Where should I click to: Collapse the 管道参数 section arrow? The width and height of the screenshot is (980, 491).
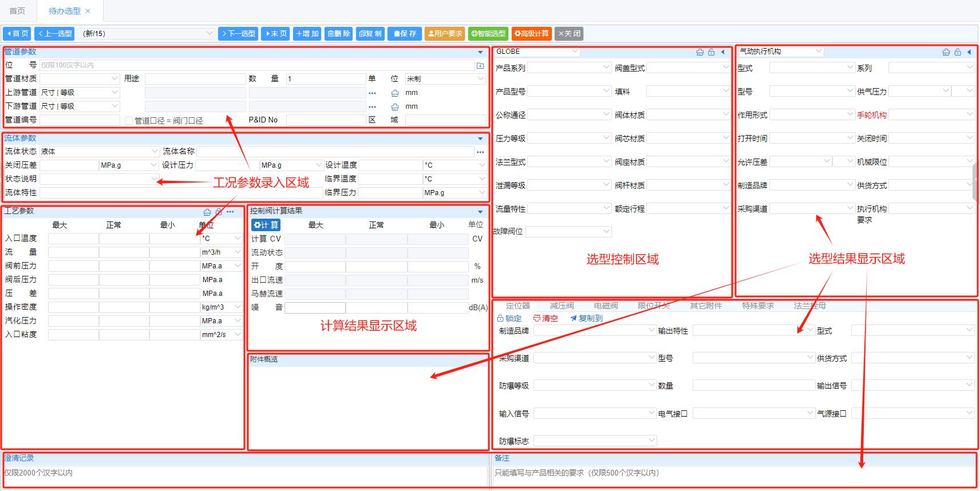480,52
